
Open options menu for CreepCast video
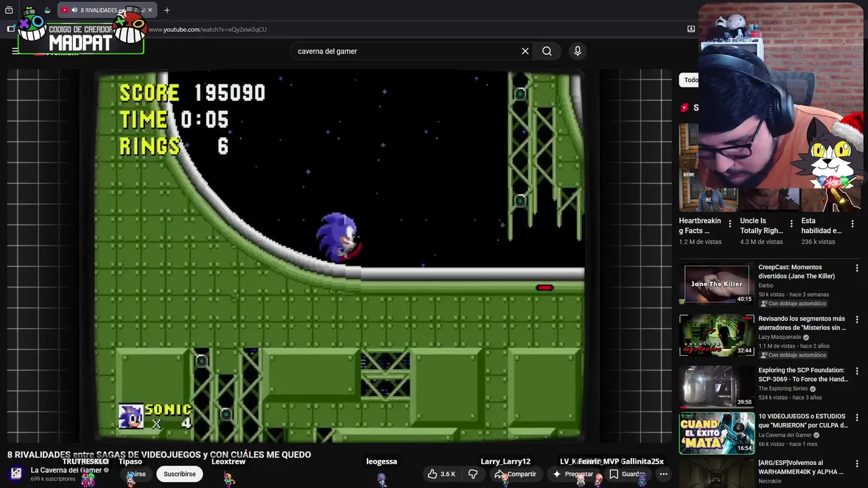[x=857, y=268]
